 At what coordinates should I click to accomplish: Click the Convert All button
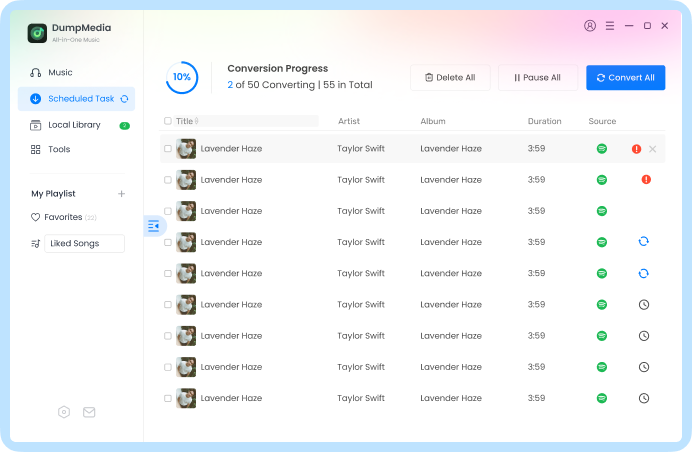[x=625, y=78]
